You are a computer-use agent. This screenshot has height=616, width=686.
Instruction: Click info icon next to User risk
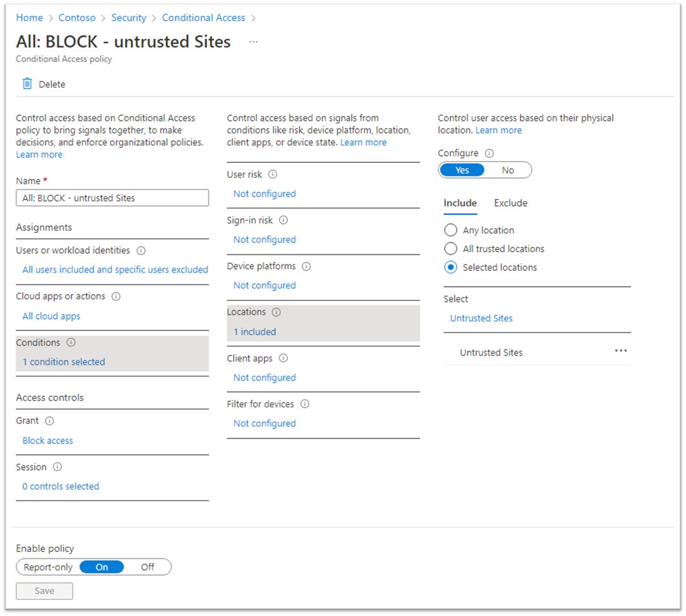(273, 174)
